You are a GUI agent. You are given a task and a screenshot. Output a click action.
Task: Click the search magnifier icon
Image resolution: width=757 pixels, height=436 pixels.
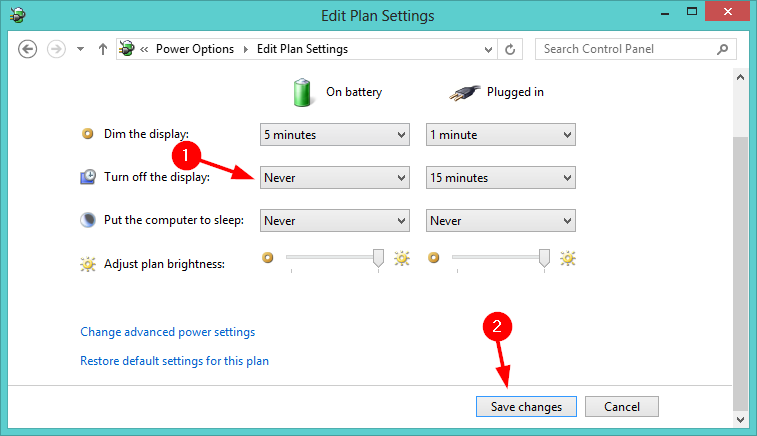[x=722, y=49]
